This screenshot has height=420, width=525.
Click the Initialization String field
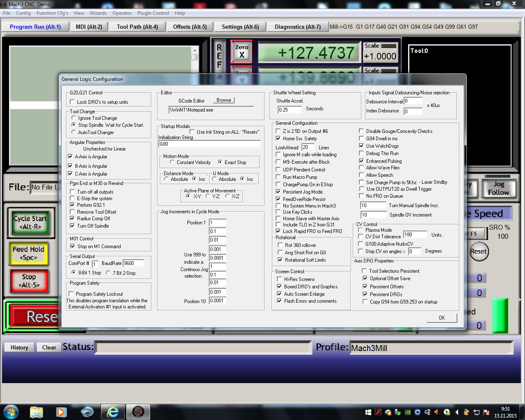[209, 144]
